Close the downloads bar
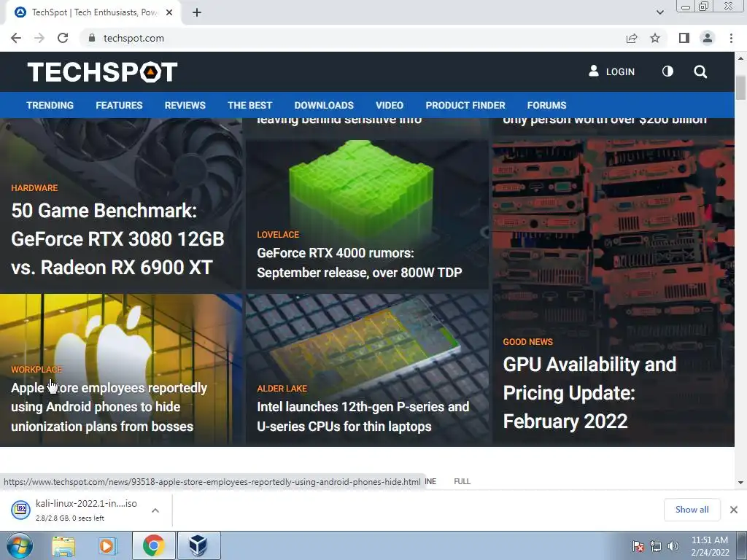 click(x=734, y=510)
